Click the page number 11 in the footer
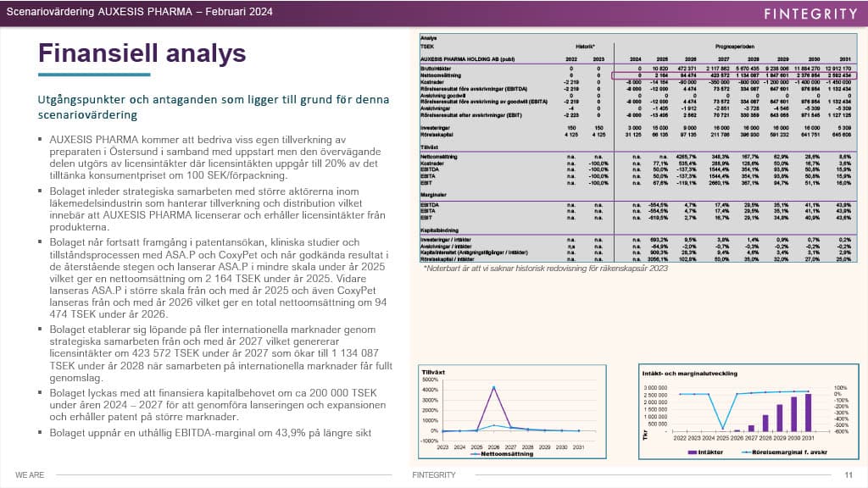Viewport: 868px width, 488px height. pos(849,474)
